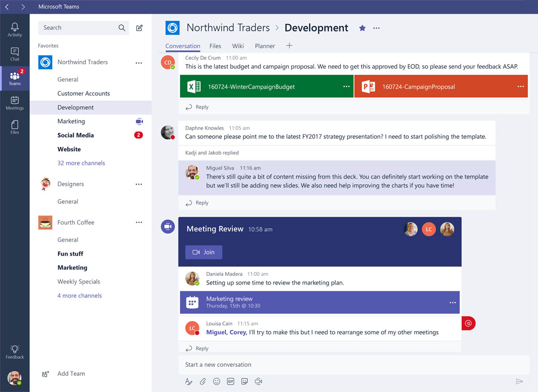538x392 pixels.
Task: Click the Miguel, Corey mention text
Action: [x=226, y=332]
